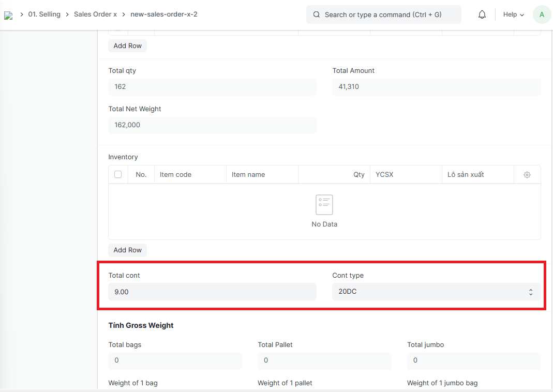The image size is (553, 392).
Task: Click the notification bell icon
Action: click(482, 14)
